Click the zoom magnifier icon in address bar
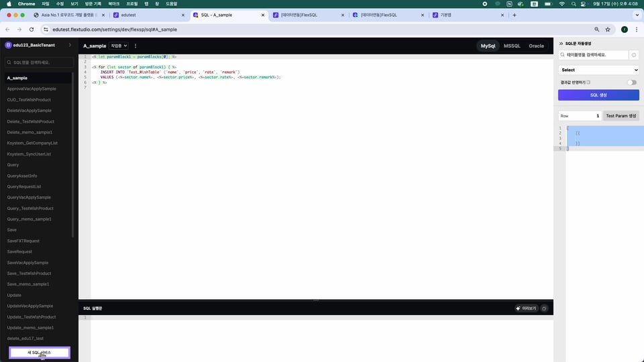The width and height of the screenshot is (644, 362). point(597,29)
